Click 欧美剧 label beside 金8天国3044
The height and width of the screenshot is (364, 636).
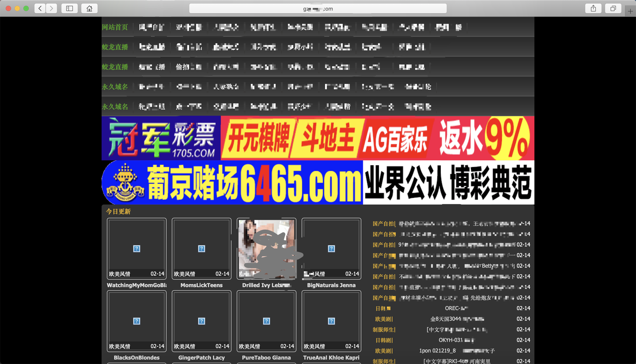tap(384, 319)
